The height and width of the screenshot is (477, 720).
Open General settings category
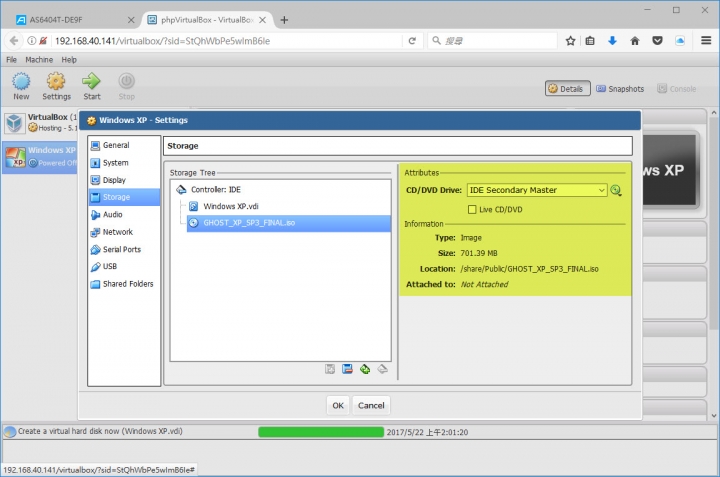pos(124,145)
